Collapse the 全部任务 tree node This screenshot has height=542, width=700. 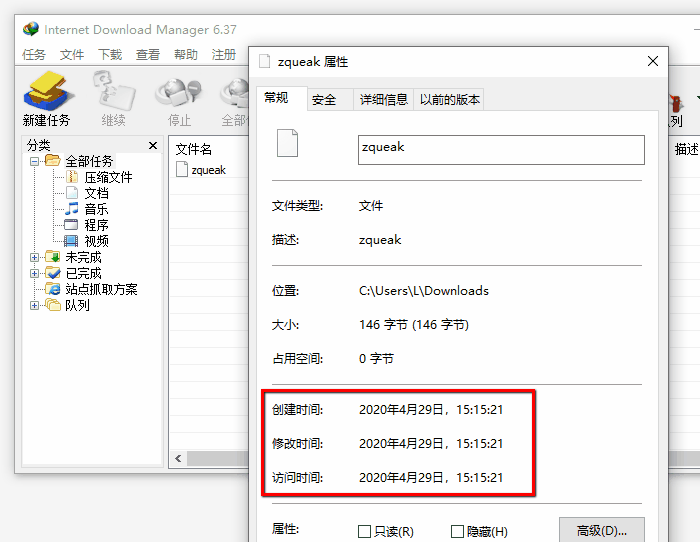point(34,161)
